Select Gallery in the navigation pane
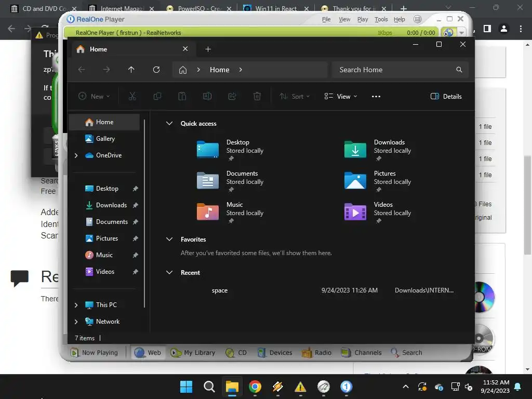 tap(104, 138)
